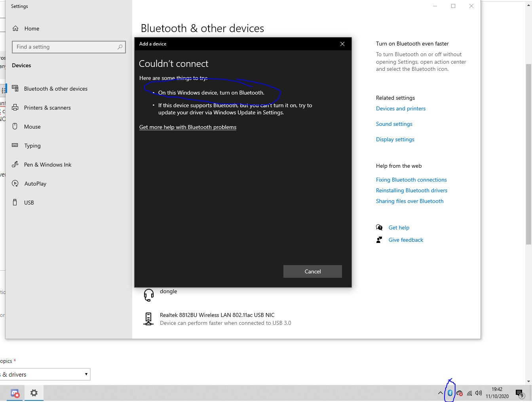Minimize the Settings window
Viewport: 532px width, 402px height.
coord(435,6)
